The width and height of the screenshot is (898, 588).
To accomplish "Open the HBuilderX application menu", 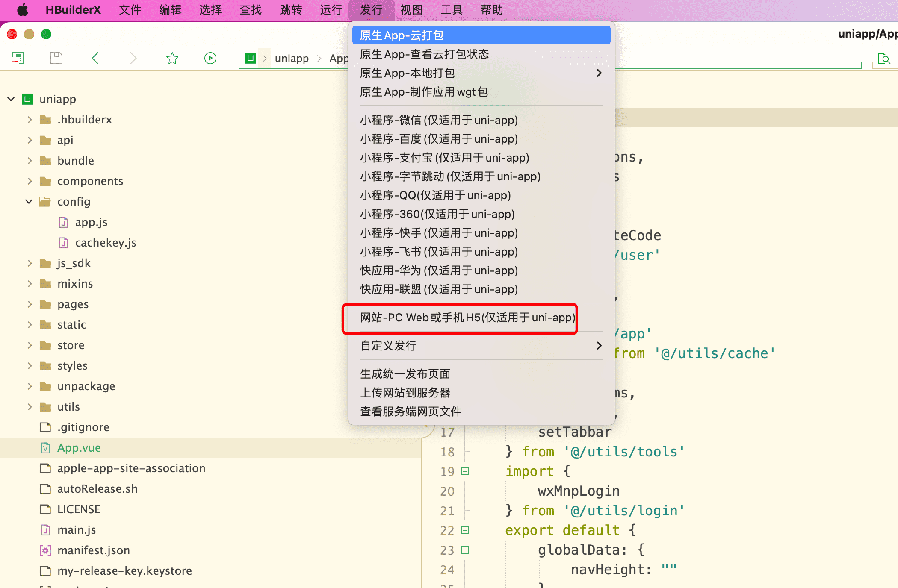I will [73, 10].
